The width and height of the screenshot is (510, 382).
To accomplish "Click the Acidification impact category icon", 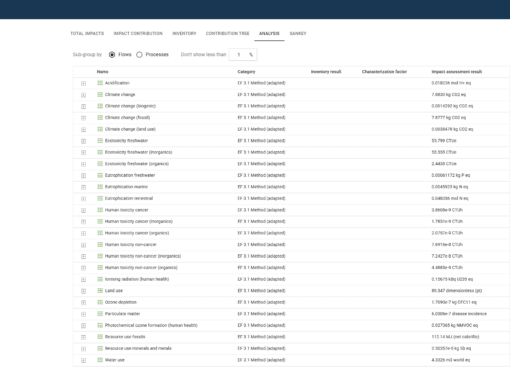I will point(100,83).
